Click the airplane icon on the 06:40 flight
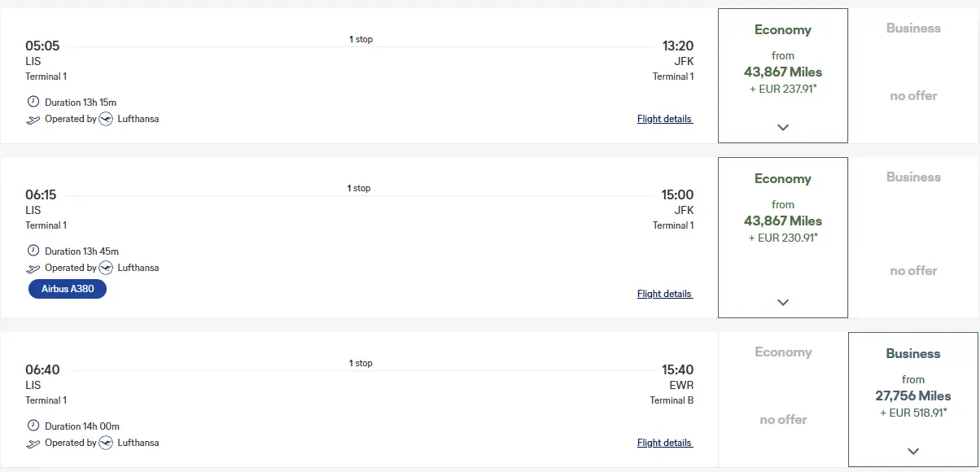The image size is (980, 472). 33,444
